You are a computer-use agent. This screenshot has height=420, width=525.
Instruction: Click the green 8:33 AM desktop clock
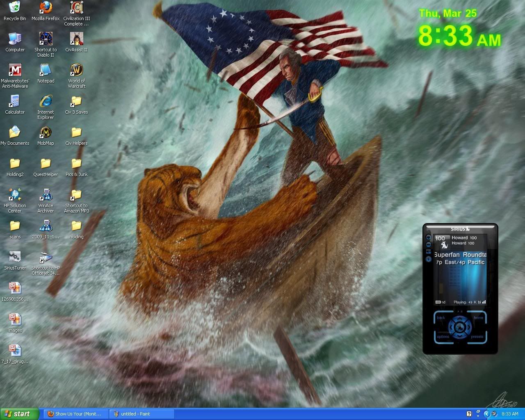coord(459,37)
